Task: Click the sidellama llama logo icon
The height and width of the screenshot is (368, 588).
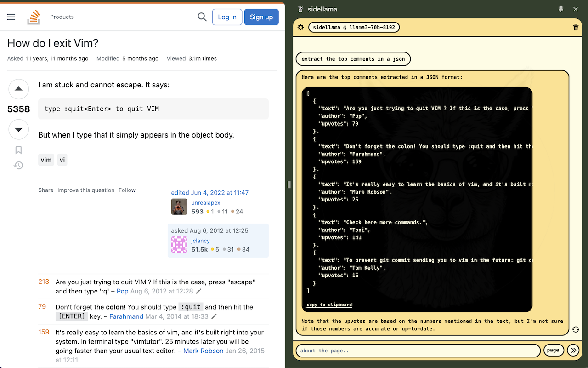Action: coord(300,9)
